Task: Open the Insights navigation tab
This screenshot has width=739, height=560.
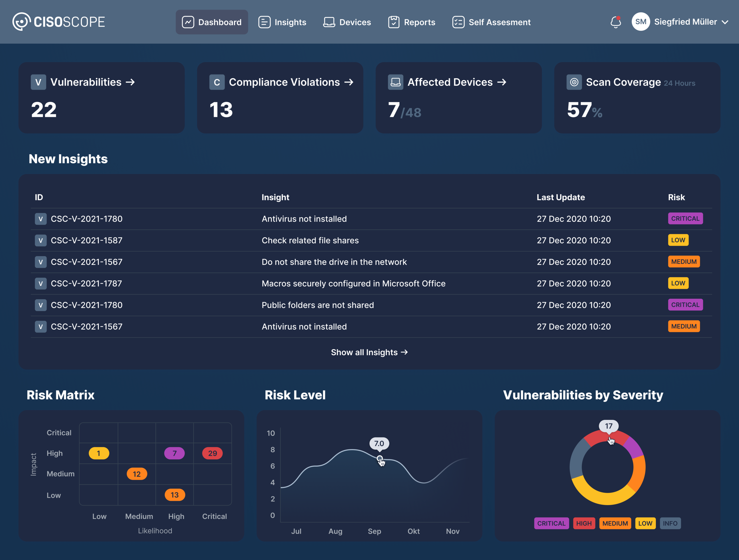Action: point(282,22)
